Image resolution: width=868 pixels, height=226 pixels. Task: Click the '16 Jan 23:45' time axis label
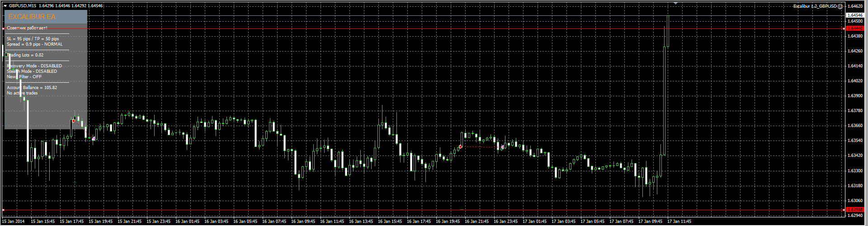506,221
